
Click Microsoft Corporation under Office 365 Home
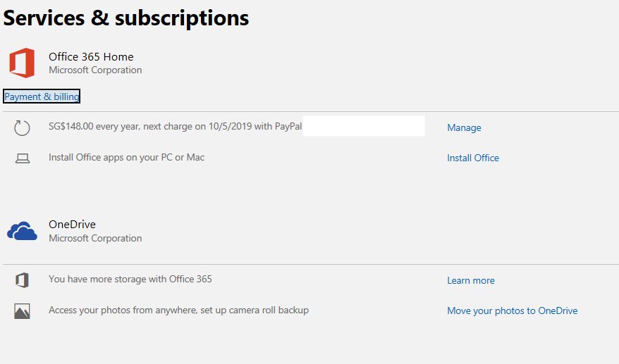click(x=95, y=70)
